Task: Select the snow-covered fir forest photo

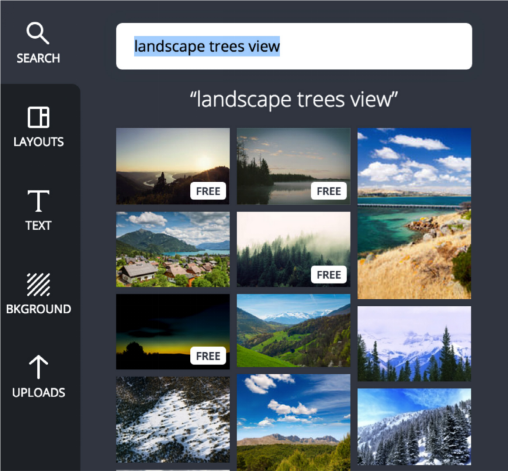Action: click(x=414, y=426)
